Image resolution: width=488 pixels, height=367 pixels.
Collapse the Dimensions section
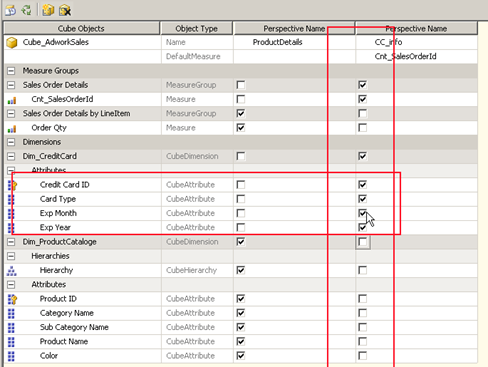tap(11, 142)
